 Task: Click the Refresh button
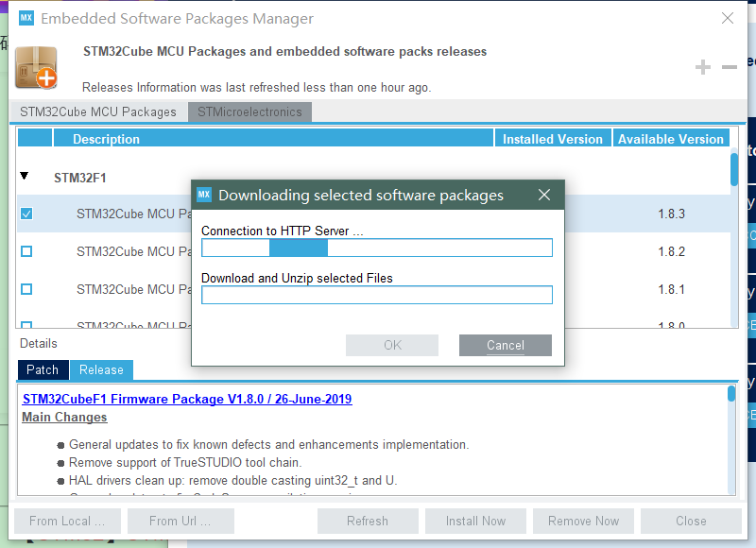[368, 521]
